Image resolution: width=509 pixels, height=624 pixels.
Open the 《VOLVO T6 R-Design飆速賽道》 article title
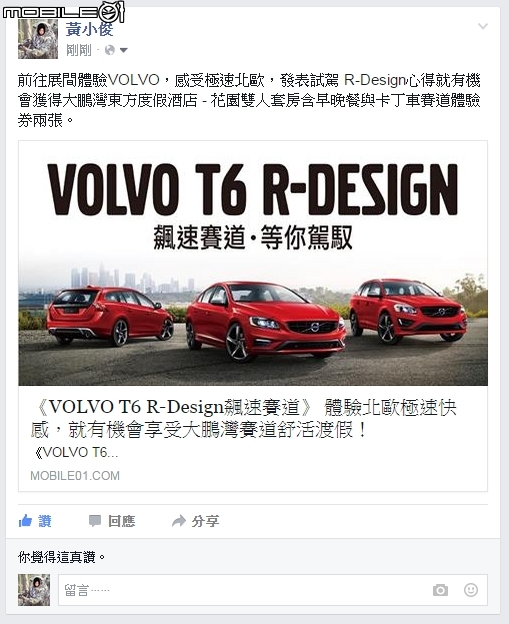pos(244,418)
